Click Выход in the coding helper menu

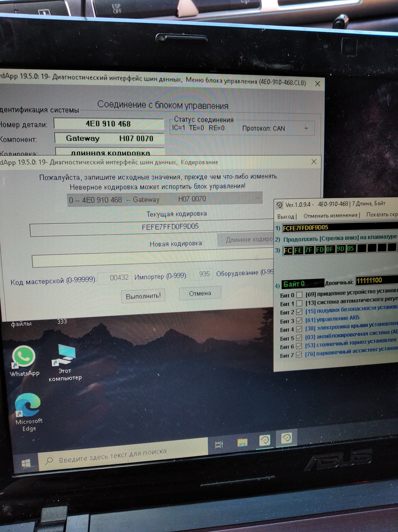(x=286, y=216)
